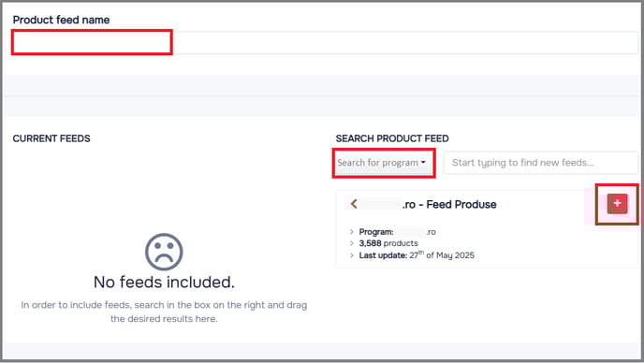
Task: Click the Program .ro detail line
Action: tap(397, 232)
